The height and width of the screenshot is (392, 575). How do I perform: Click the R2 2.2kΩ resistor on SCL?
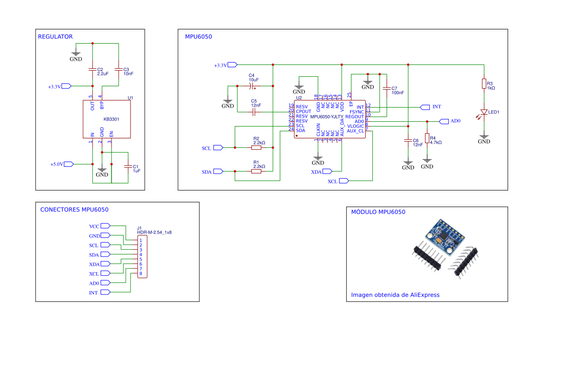click(256, 147)
